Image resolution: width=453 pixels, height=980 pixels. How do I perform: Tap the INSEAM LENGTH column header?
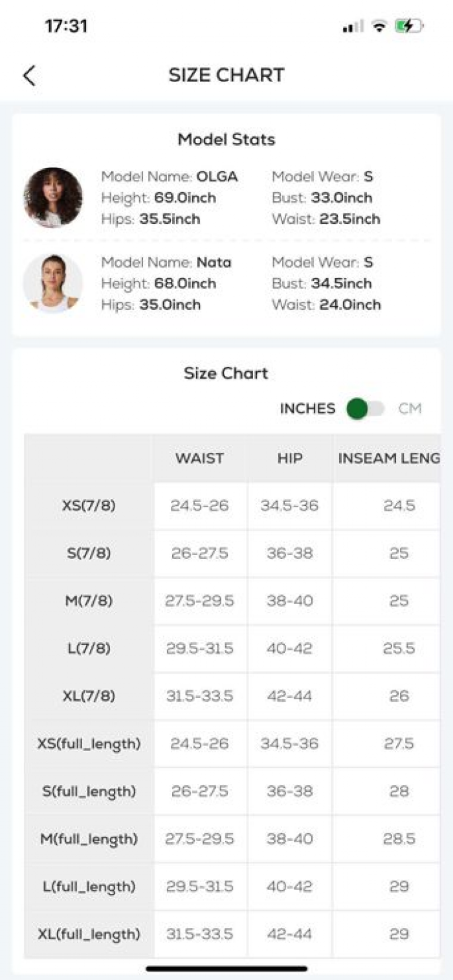click(x=388, y=458)
